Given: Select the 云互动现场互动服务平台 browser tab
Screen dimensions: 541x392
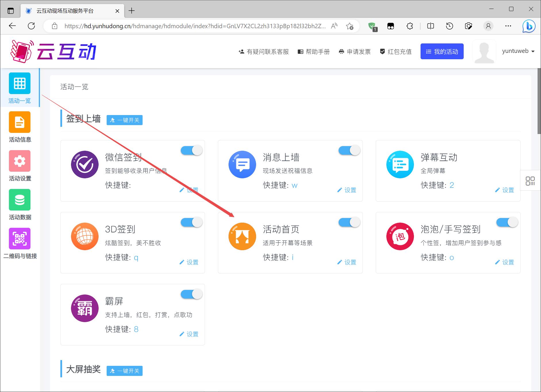Looking at the screenshot, I should point(72,11).
